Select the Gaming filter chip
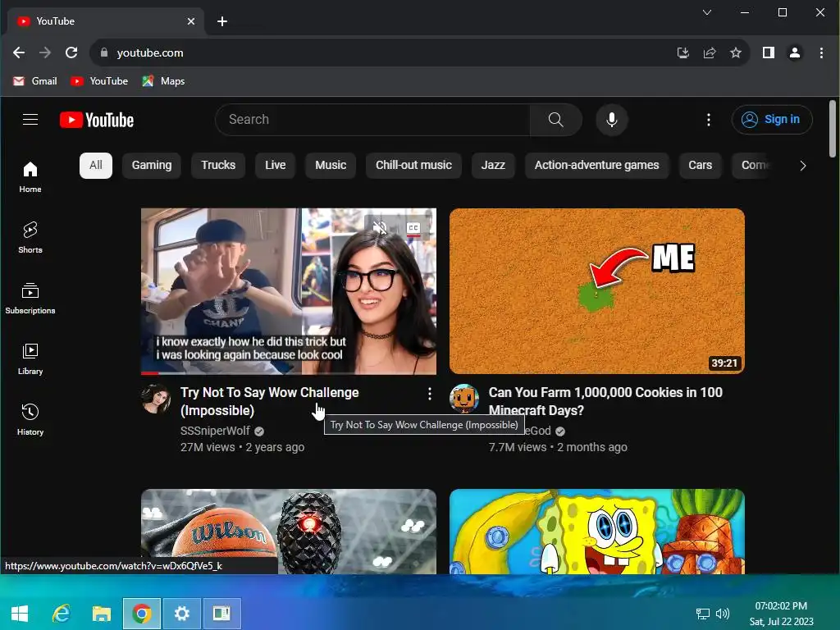This screenshot has width=840, height=630. (x=152, y=165)
